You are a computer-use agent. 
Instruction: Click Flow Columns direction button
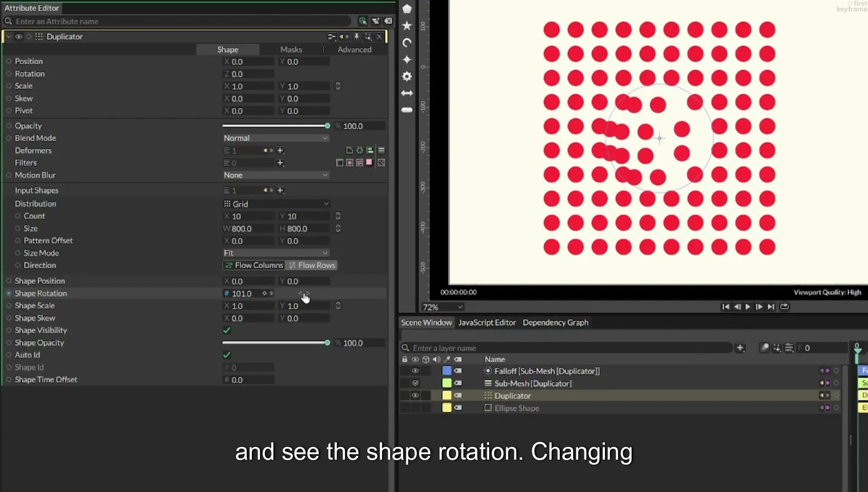(x=254, y=265)
